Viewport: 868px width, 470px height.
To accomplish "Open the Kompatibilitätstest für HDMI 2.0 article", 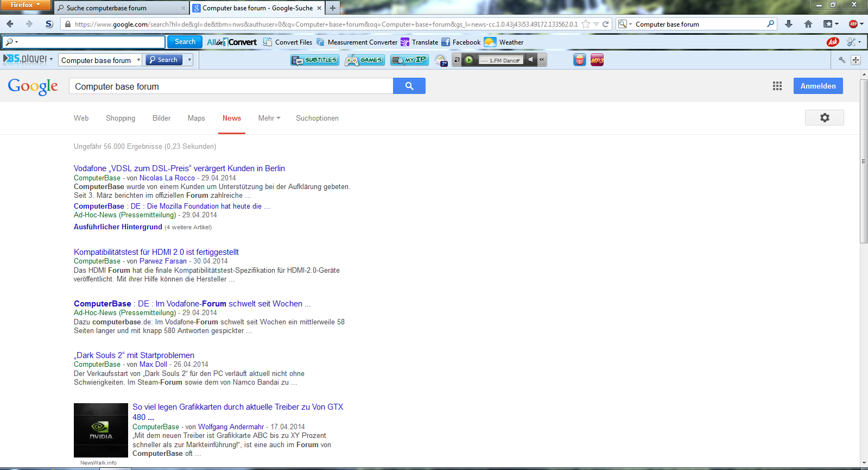I will [156, 252].
